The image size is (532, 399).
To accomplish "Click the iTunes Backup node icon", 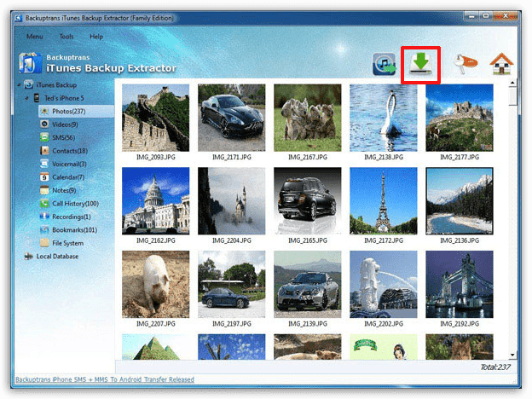I will click(x=29, y=84).
